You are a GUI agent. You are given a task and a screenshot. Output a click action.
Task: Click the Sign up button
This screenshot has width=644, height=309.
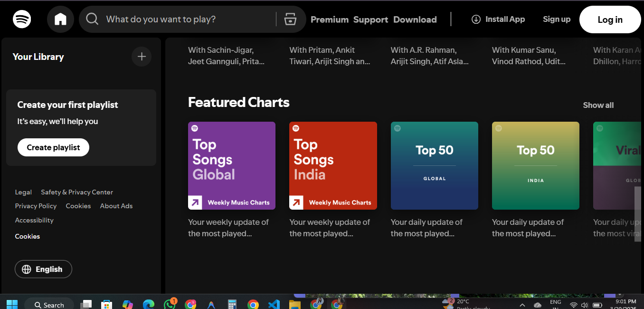[557, 19]
